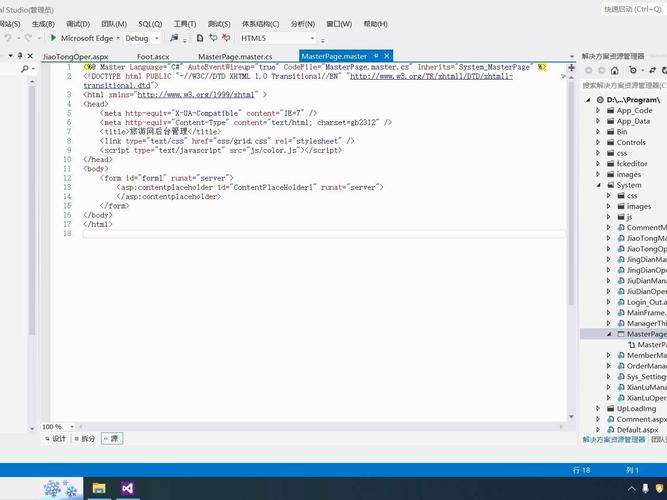The width and height of the screenshot is (667, 500).
Task: Open the SQL(Q) menu
Action: point(150,23)
